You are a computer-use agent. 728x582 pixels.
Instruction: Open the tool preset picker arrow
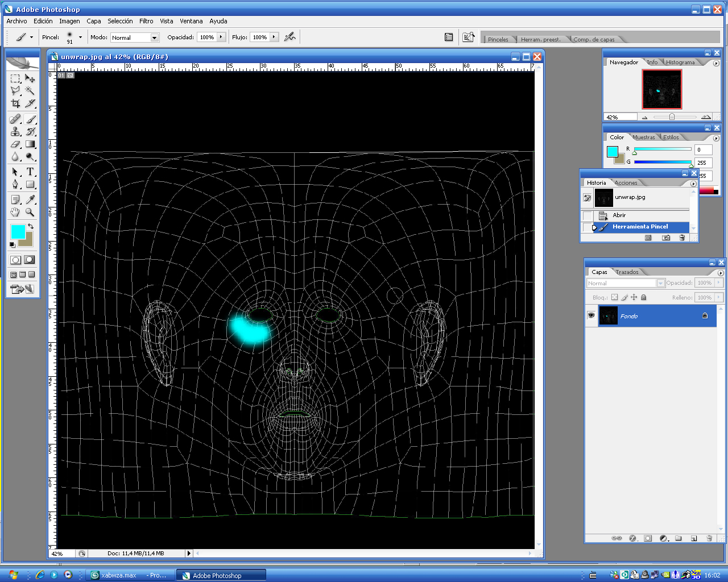tap(31, 38)
